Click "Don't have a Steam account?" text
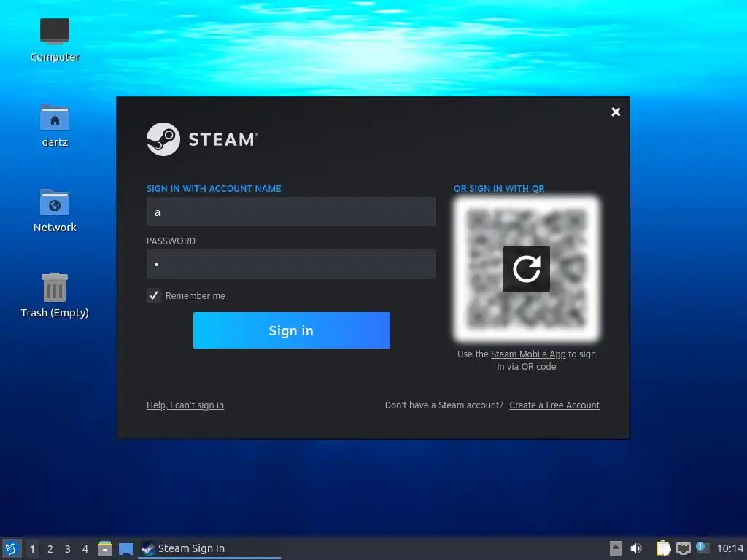This screenshot has height=560, width=747. point(444,405)
